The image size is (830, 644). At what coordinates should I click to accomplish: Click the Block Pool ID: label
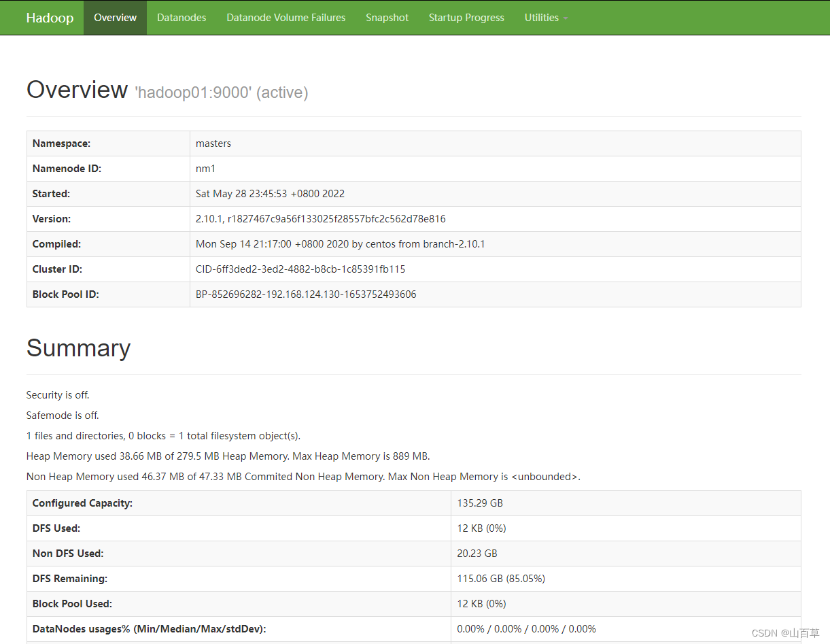click(65, 294)
